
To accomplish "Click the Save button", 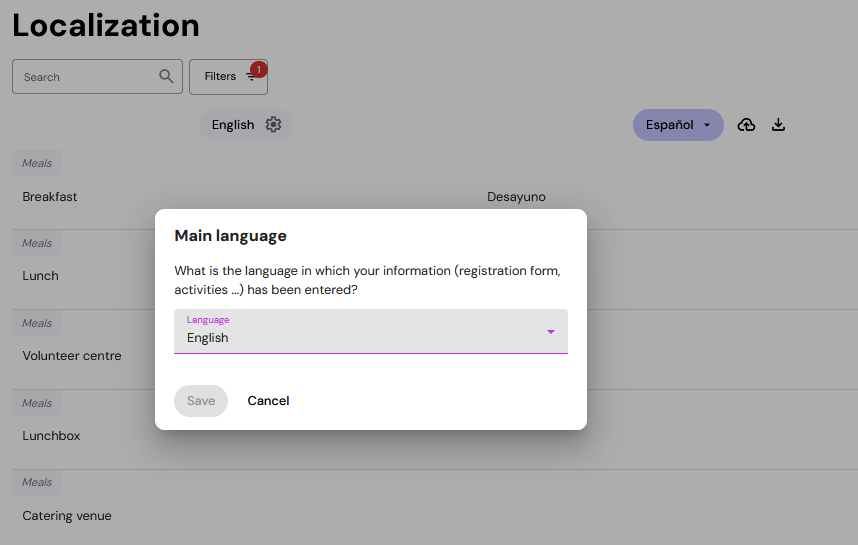I will click(x=201, y=401).
